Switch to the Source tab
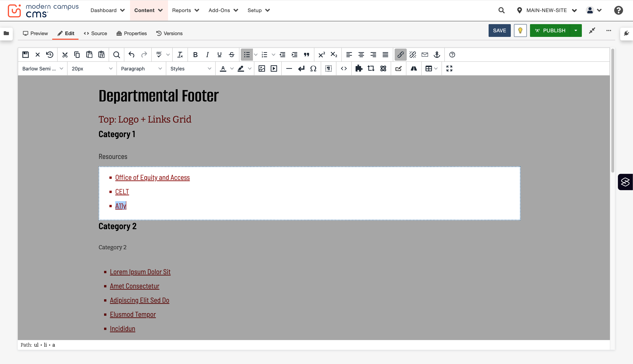The width and height of the screenshot is (633, 364). pos(95,33)
